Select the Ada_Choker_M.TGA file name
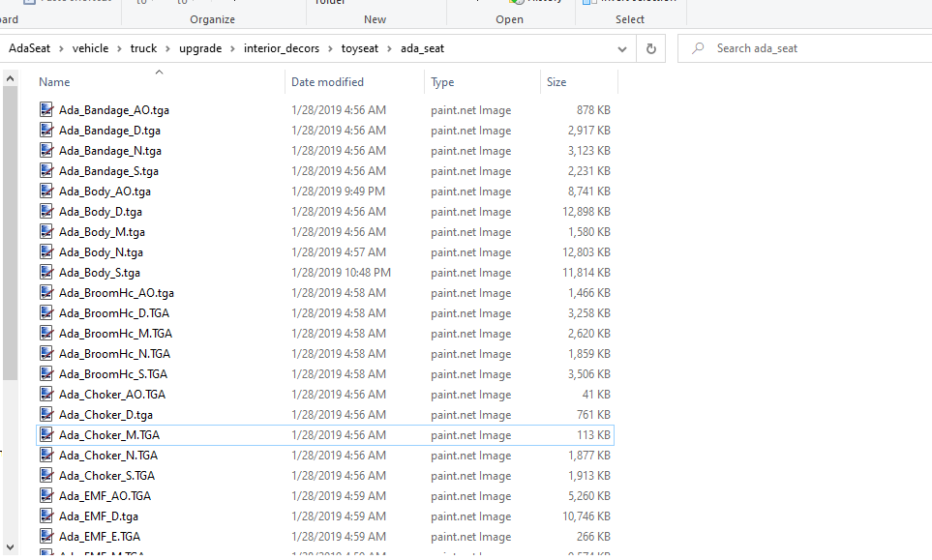Image resolution: width=932 pixels, height=560 pixels. point(109,434)
